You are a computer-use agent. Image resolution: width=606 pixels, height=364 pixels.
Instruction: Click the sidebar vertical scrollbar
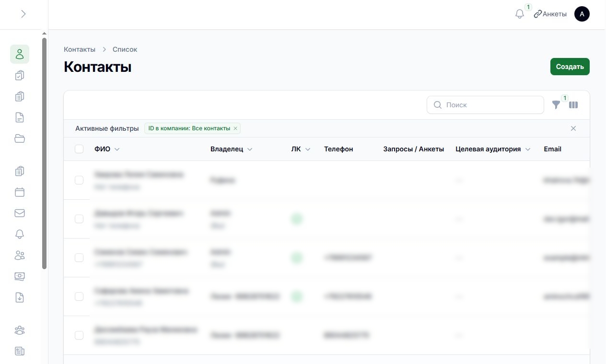(x=45, y=153)
